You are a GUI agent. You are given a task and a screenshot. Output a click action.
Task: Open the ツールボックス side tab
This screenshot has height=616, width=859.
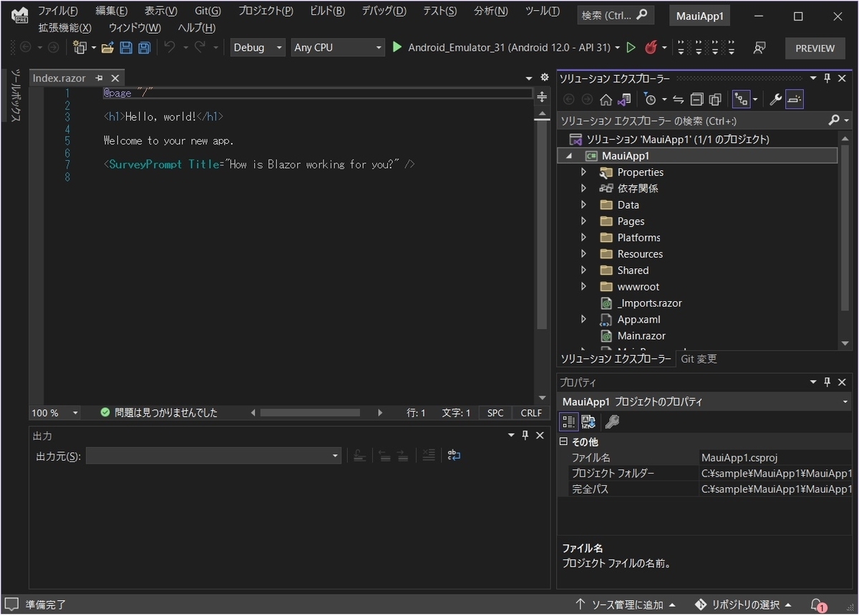pos(16,97)
